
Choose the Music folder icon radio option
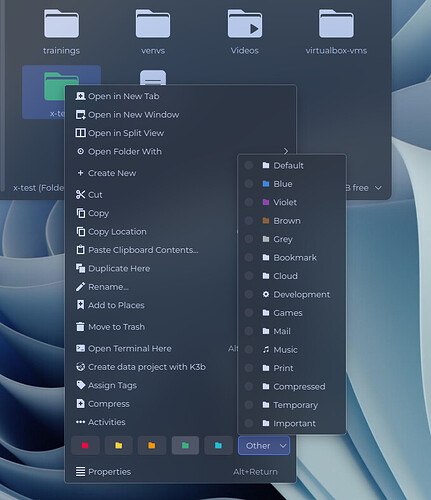pos(249,350)
